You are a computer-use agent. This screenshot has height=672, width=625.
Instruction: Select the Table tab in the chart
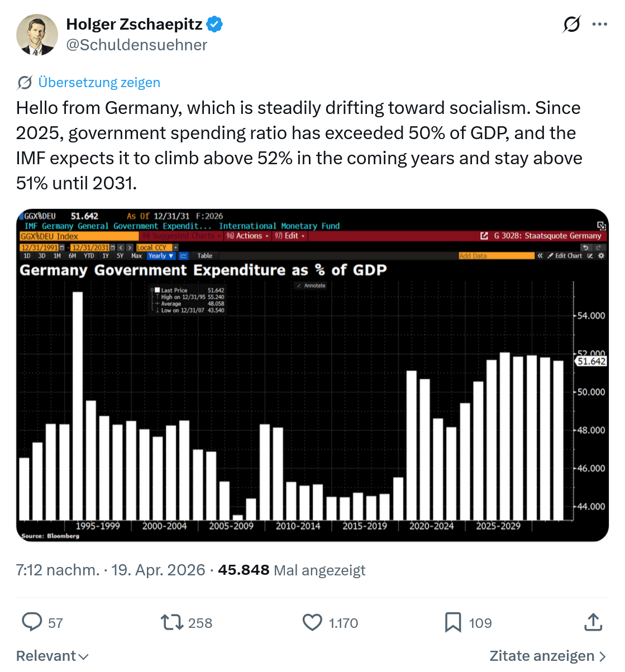click(x=205, y=256)
